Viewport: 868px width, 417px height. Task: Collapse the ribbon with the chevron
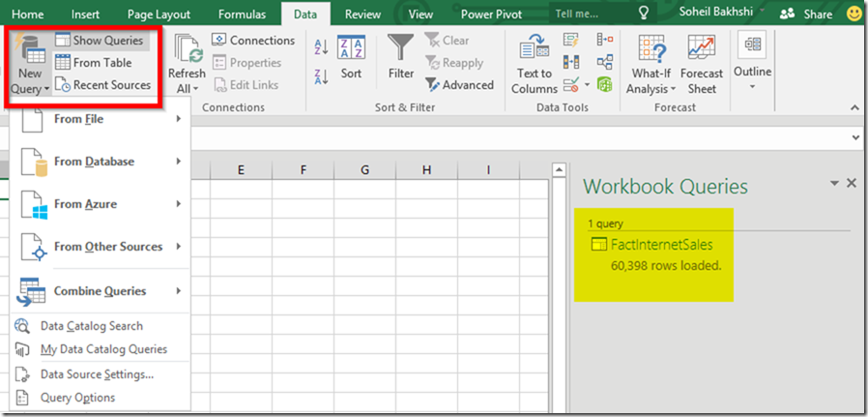click(854, 107)
